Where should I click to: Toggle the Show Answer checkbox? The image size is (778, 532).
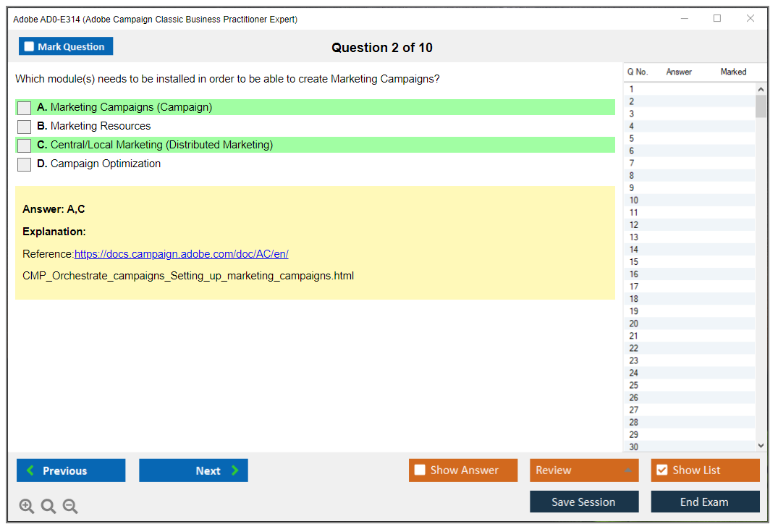point(420,470)
